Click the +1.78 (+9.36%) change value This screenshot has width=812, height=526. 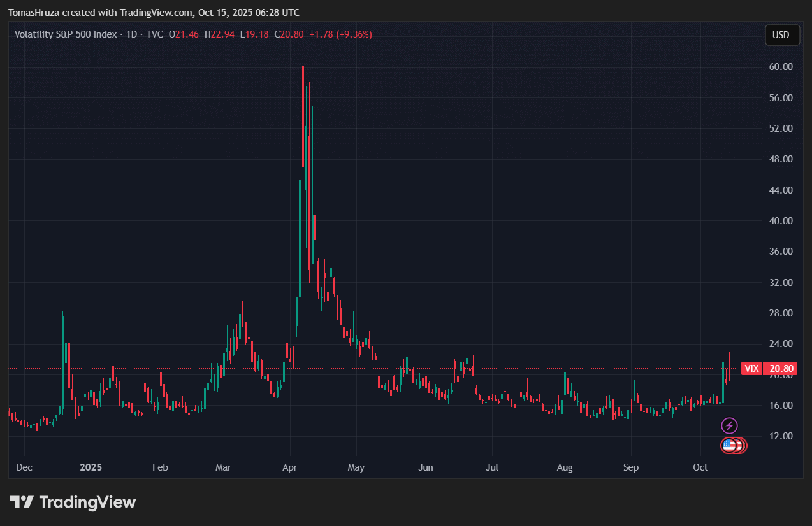click(340, 34)
